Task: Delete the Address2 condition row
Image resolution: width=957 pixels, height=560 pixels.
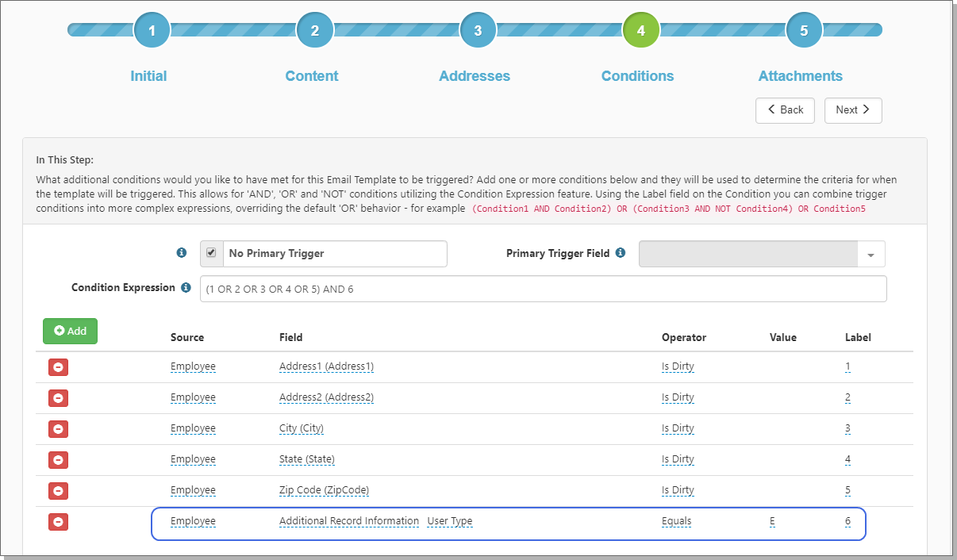Action: click(x=58, y=398)
